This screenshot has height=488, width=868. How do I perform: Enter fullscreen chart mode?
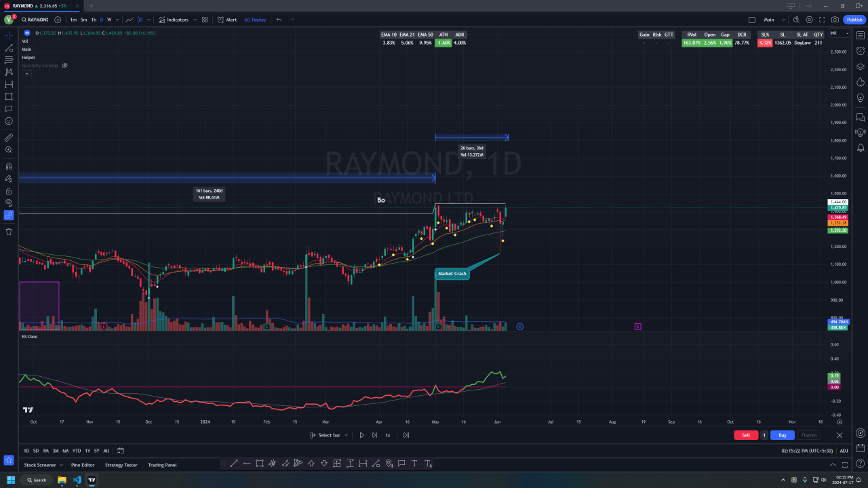coord(822,20)
